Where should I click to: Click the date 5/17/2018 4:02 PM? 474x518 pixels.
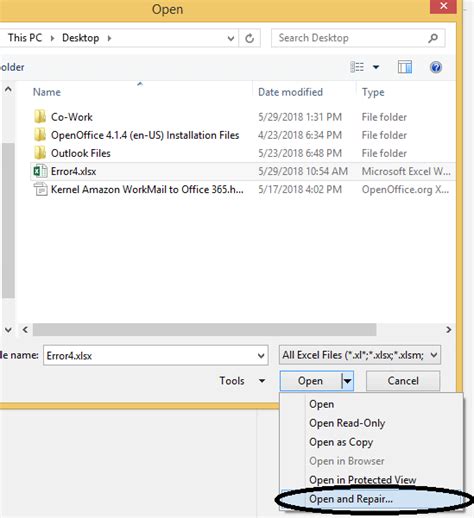[300, 189]
